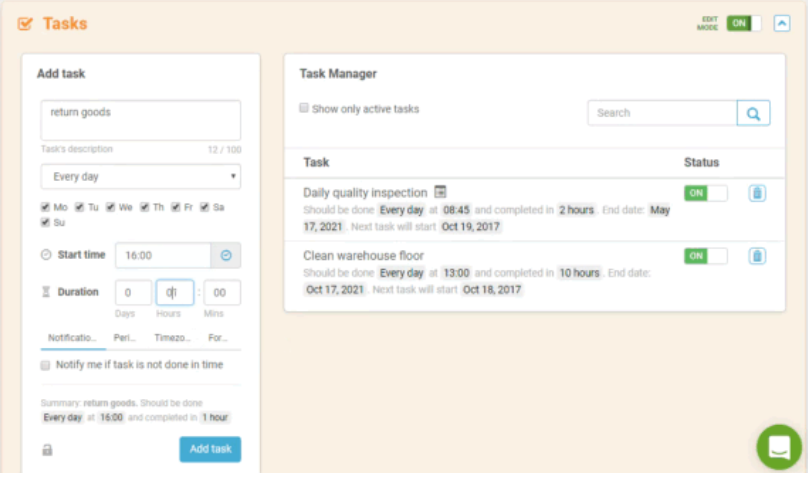
Task: Uncheck the Tu weekday checkbox
Action: (79, 207)
